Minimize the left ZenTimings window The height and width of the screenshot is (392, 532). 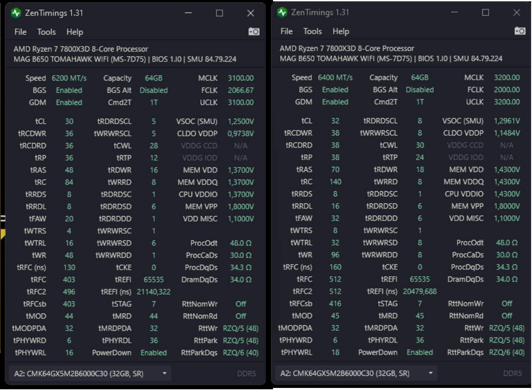coord(188,13)
